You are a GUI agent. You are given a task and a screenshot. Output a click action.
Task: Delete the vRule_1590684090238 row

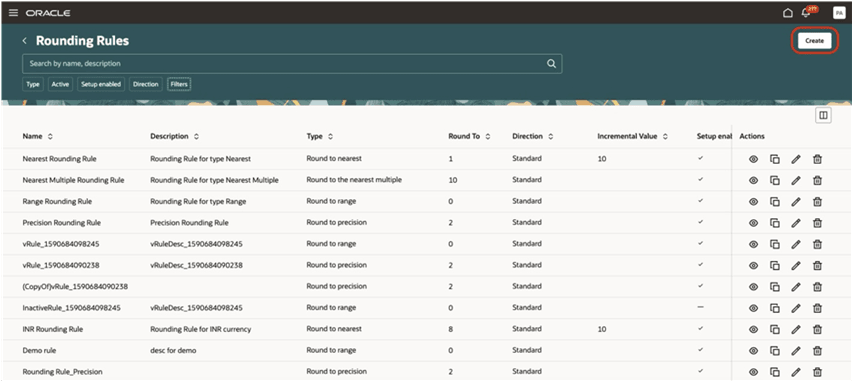click(x=817, y=265)
